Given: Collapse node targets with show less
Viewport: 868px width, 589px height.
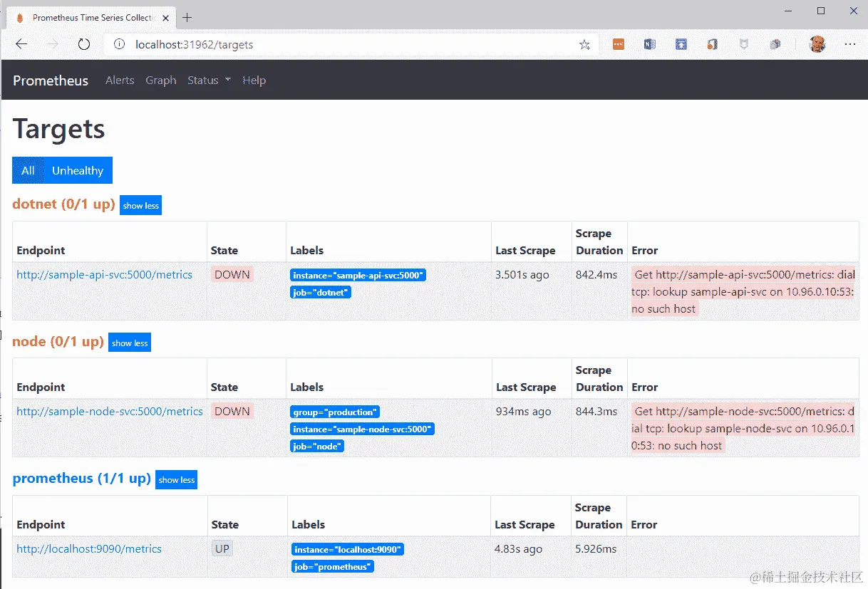Looking at the screenshot, I should pyautogui.click(x=130, y=343).
